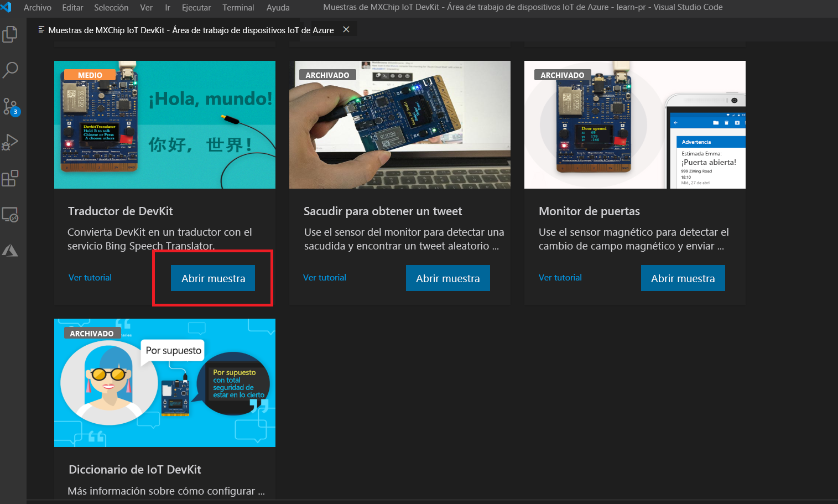Screen dimensions: 838x504
Task: Click the Diccionario de IoT DevKit thumbnail image
Action: coord(165,383)
